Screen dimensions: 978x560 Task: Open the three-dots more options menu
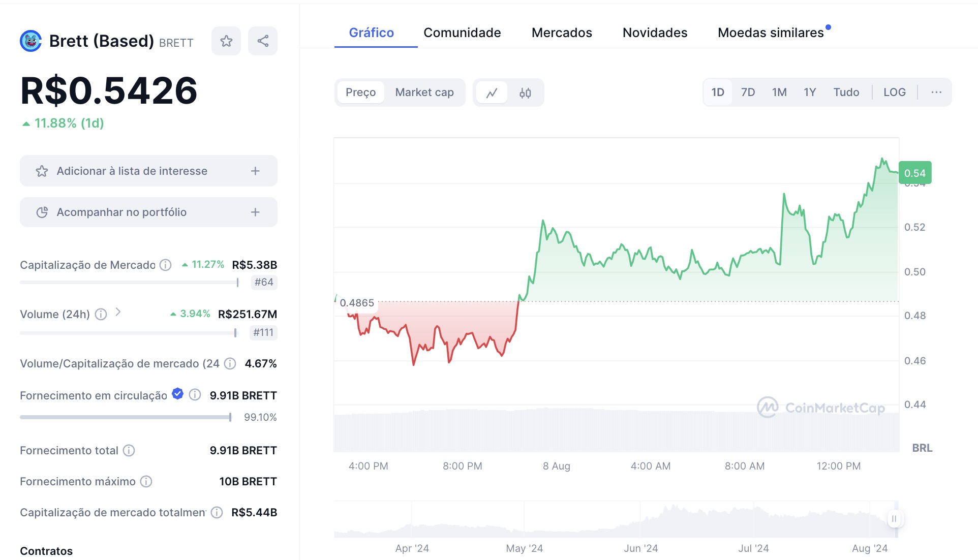pos(936,92)
